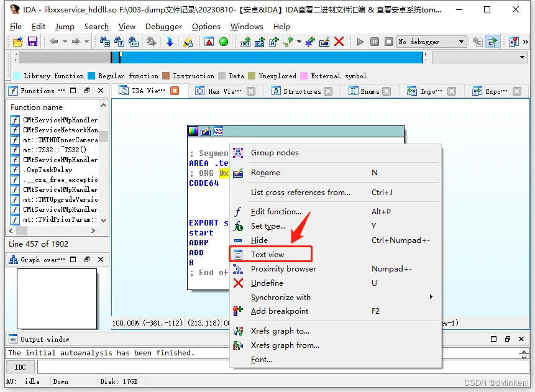Go forward with the right arrow icon
This screenshot has height=392, width=535.
coord(76,42)
